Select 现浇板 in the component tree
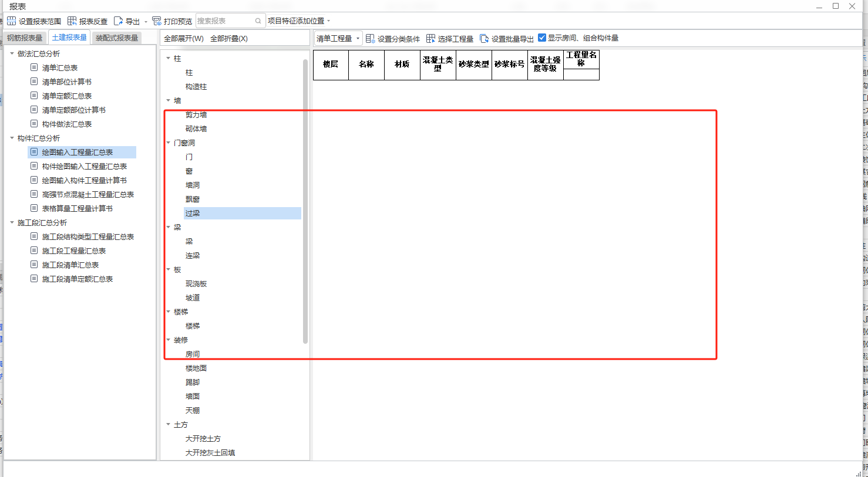The width and height of the screenshot is (868, 477). point(196,283)
